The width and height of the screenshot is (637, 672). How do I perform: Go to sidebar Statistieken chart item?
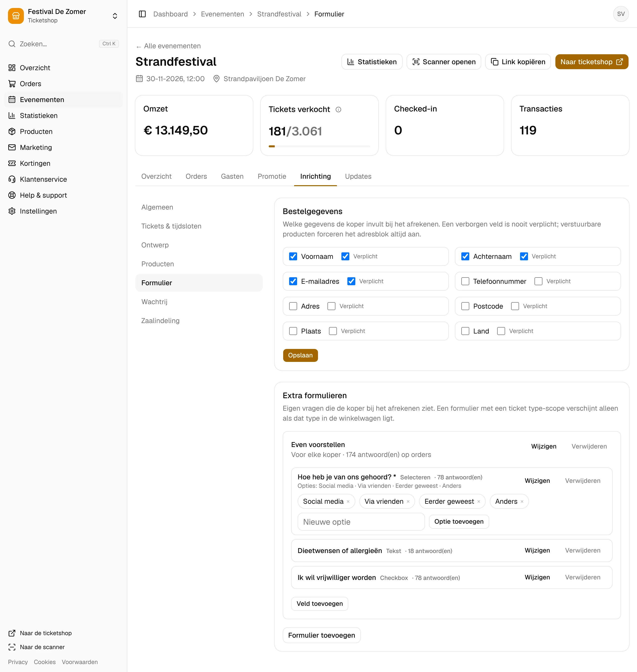(63, 115)
